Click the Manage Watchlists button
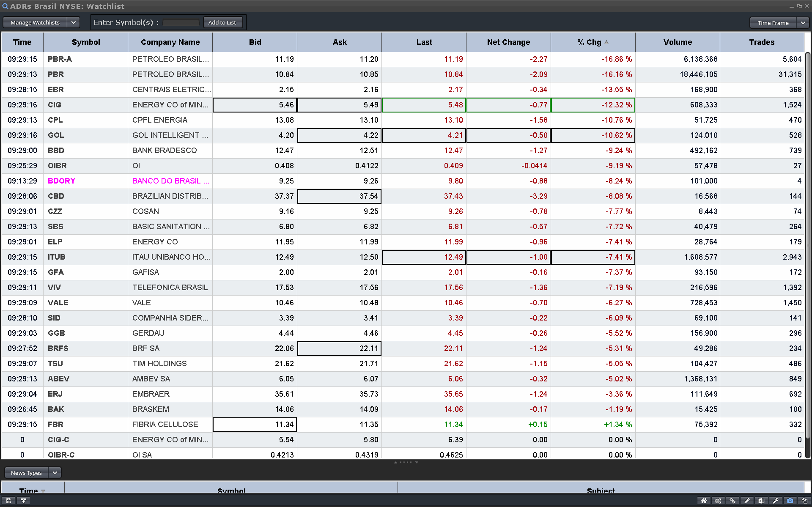This screenshot has height=507, width=812. pos(35,22)
